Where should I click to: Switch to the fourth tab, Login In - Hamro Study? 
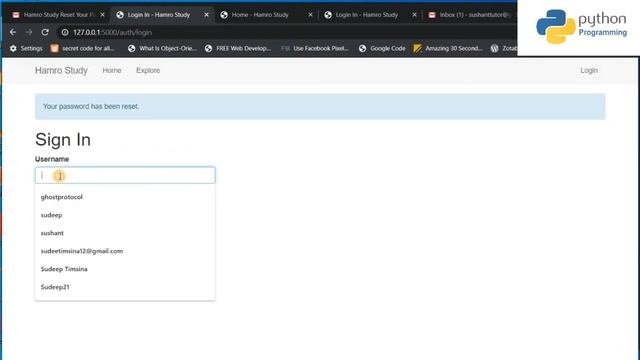[x=367, y=15]
